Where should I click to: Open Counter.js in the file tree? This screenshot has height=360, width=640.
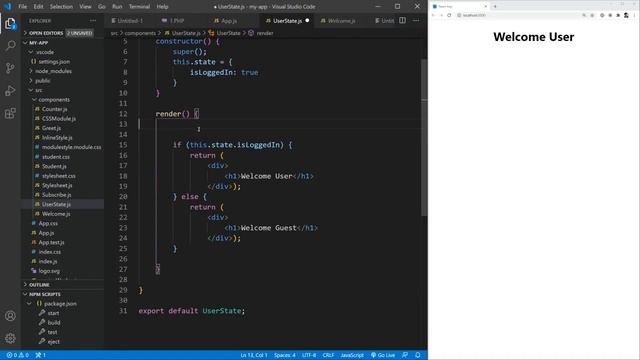point(54,109)
